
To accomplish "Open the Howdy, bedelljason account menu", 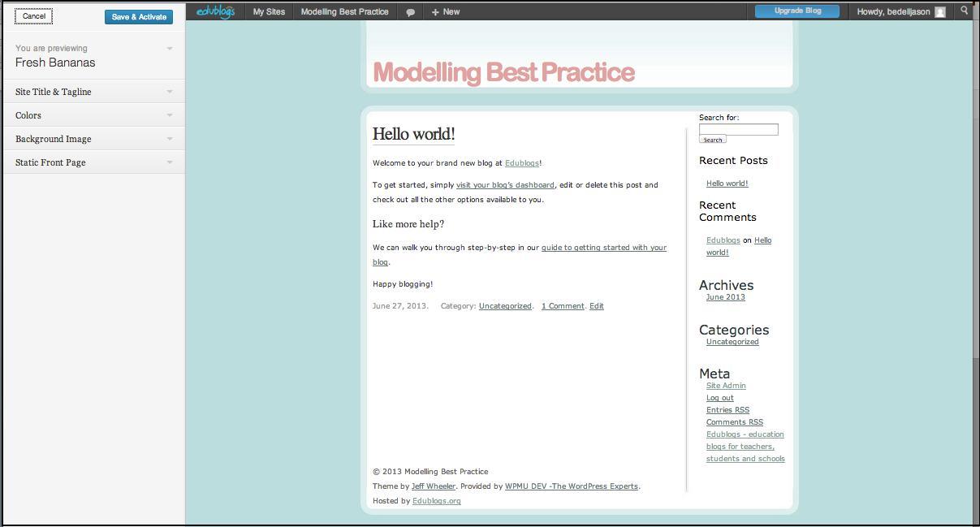I will point(900,12).
